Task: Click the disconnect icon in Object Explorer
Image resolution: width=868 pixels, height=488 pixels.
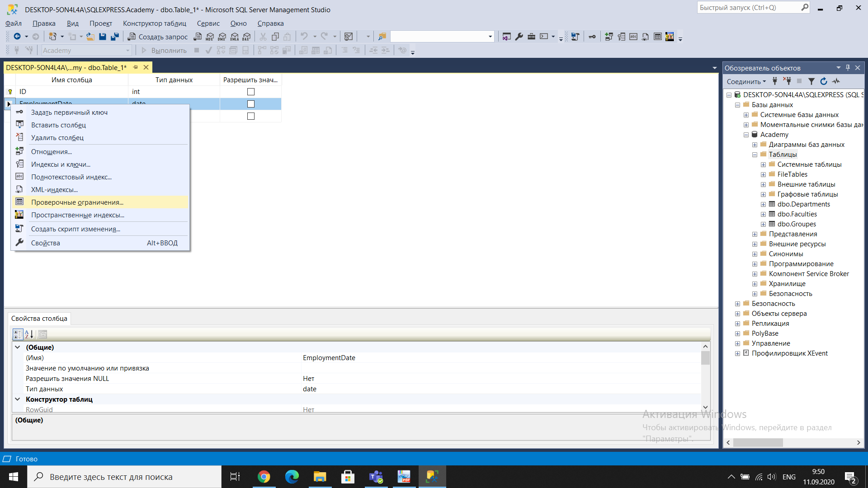Action: 787,81
